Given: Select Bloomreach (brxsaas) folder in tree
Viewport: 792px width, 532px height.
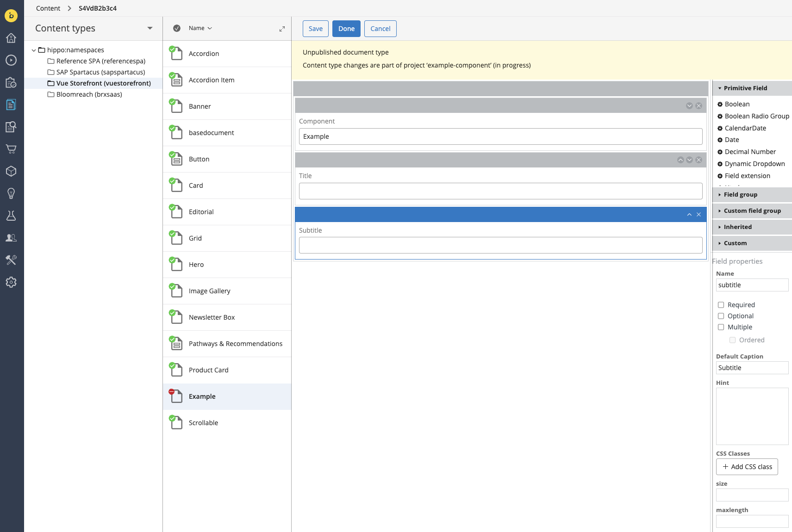Looking at the screenshot, I should pyautogui.click(x=89, y=94).
